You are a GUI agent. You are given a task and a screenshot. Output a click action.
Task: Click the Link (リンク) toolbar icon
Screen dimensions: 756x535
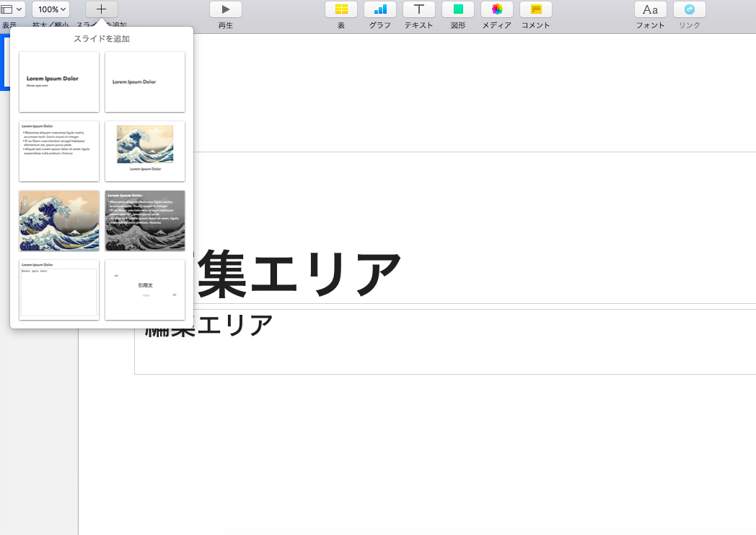[690, 9]
